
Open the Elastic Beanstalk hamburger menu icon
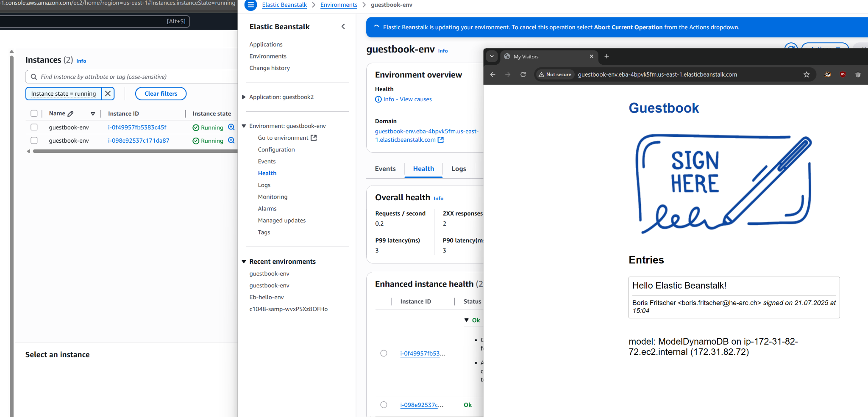pyautogui.click(x=251, y=5)
